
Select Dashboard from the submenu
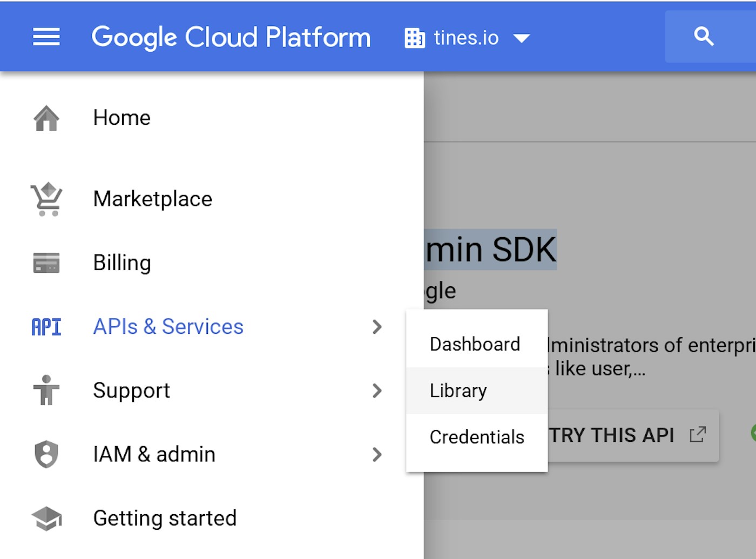tap(475, 344)
